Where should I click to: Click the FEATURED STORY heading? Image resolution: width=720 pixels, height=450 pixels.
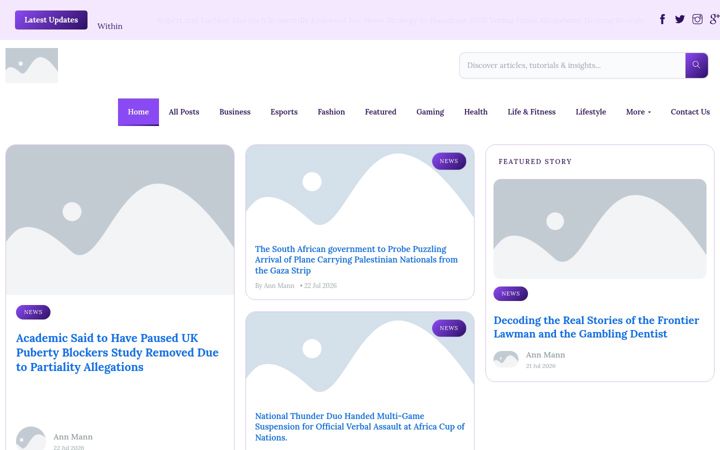click(535, 162)
